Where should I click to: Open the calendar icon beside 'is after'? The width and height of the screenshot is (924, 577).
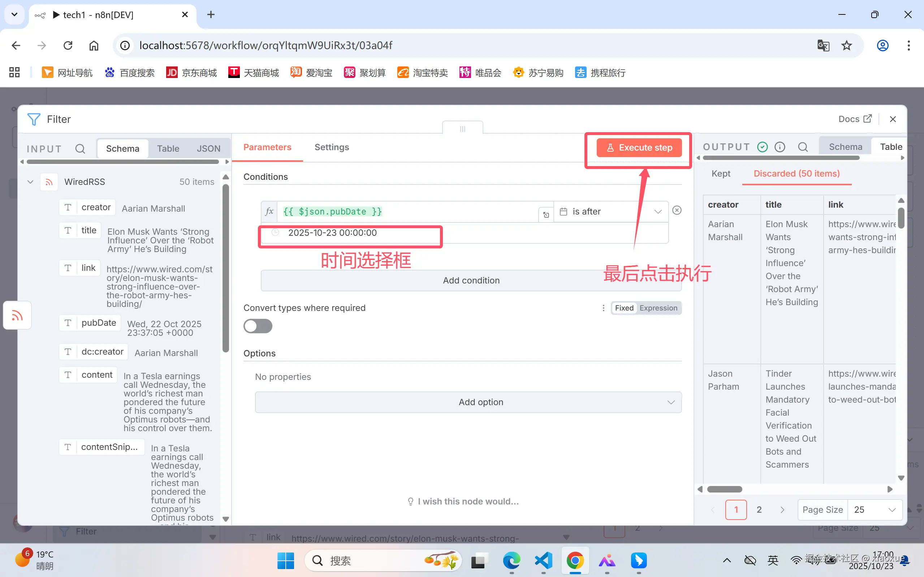pyautogui.click(x=564, y=211)
